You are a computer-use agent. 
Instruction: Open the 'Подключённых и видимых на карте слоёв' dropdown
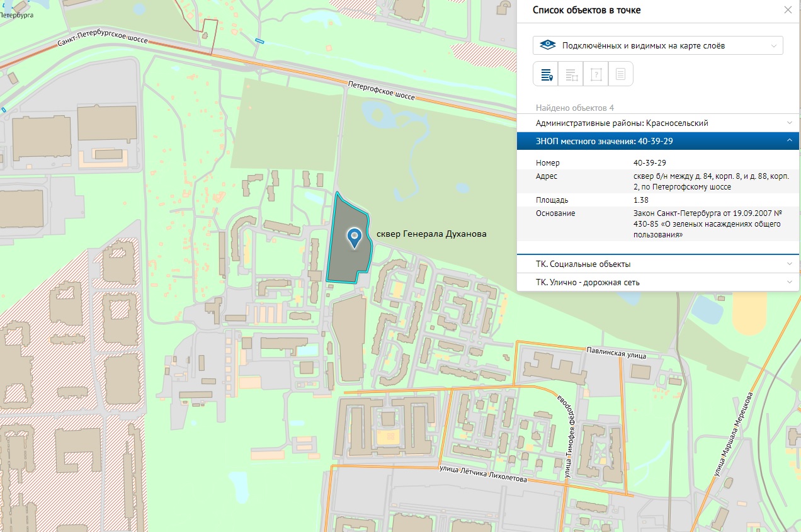(x=657, y=45)
